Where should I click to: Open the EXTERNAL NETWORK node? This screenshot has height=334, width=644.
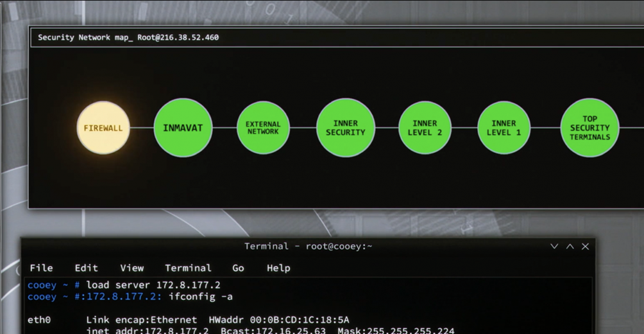[x=263, y=128]
